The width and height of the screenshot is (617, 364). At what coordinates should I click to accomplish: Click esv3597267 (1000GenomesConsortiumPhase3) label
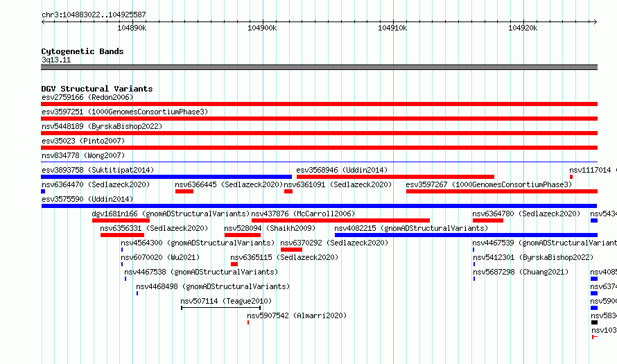[x=489, y=184]
